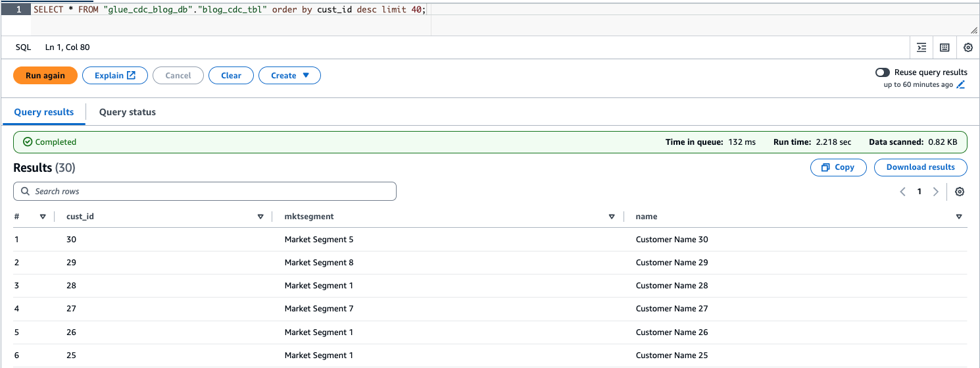Select Customer Name 28 cell

click(672, 286)
